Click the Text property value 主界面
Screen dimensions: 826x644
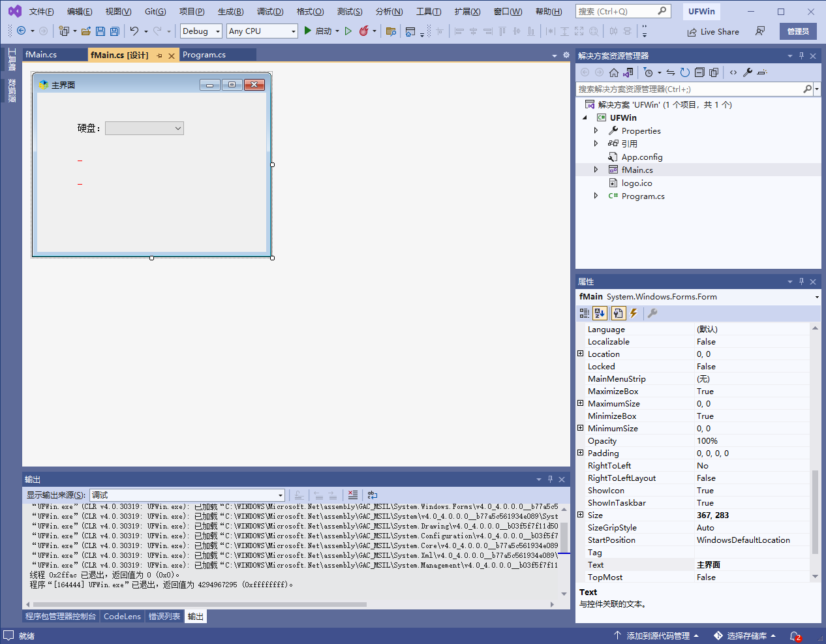pos(752,565)
